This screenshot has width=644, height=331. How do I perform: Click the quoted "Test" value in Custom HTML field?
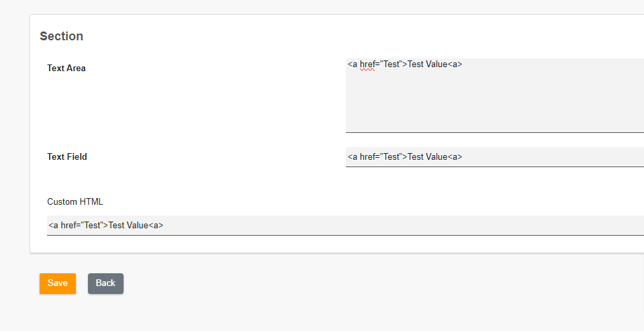pyautogui.click(x=92, y=226)
